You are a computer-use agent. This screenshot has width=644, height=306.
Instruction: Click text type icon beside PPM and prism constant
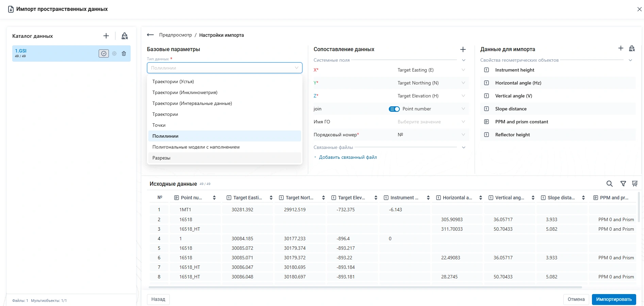click(486, 122)
